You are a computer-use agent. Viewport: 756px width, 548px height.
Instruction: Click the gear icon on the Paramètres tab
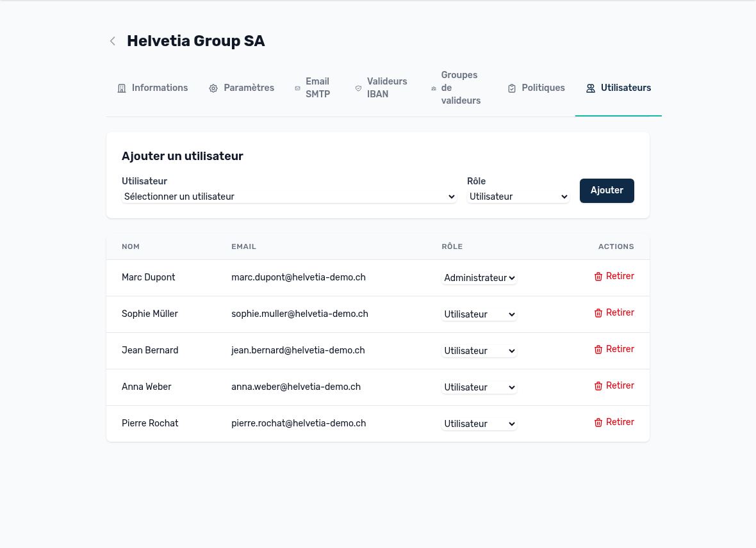pyautogui.click(x=213, y=88)
